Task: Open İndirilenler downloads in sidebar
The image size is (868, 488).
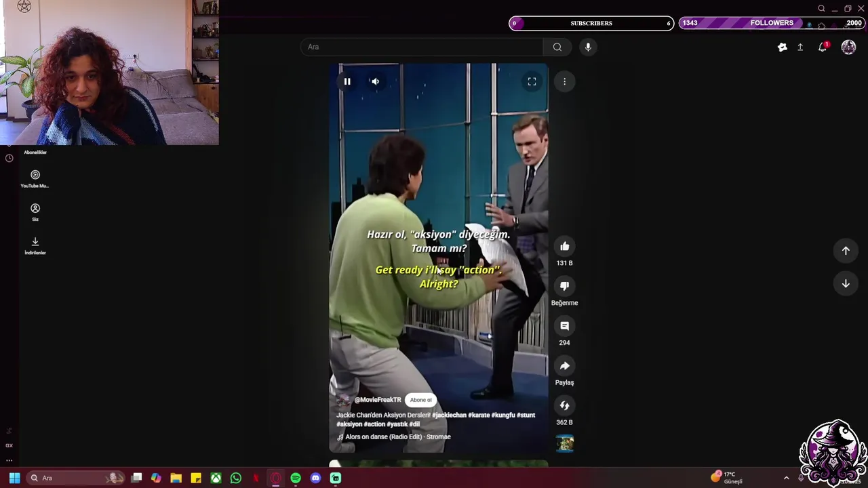Action: [x=35, y=245]
